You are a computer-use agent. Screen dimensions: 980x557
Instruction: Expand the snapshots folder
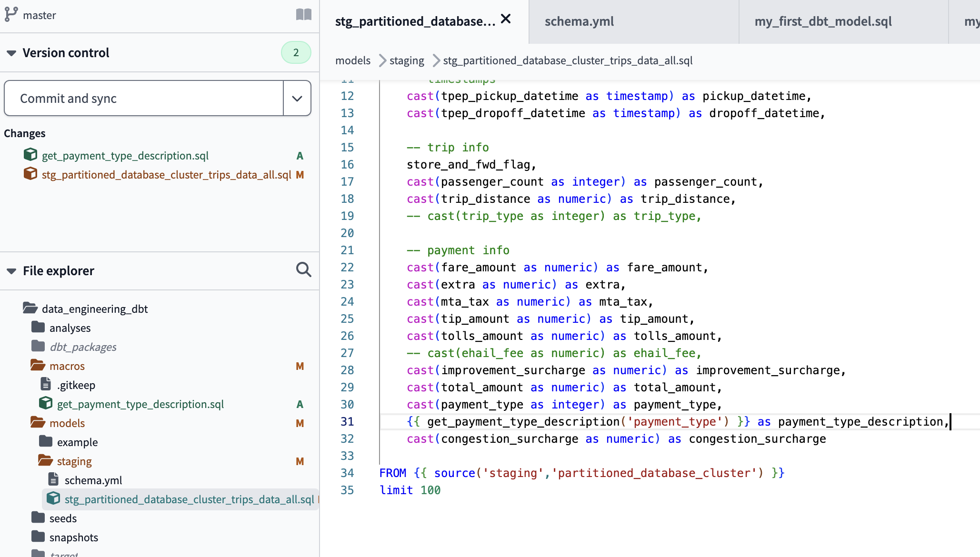pos(74,537)
